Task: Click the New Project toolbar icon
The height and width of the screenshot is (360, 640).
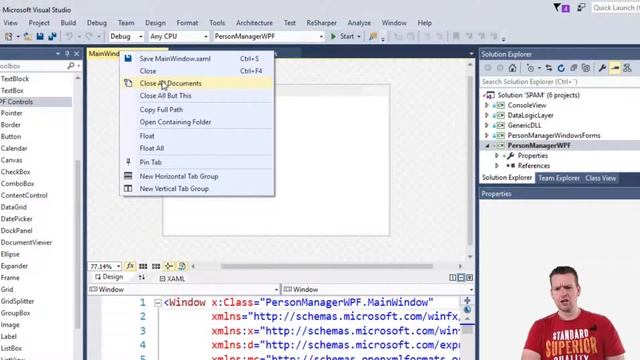Action: tap(8, 36)
